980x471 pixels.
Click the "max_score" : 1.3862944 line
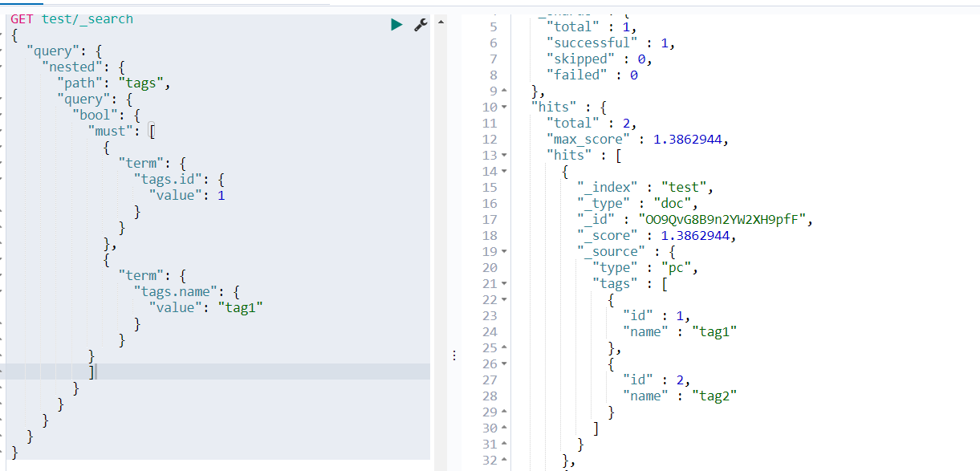pos(638,139)
